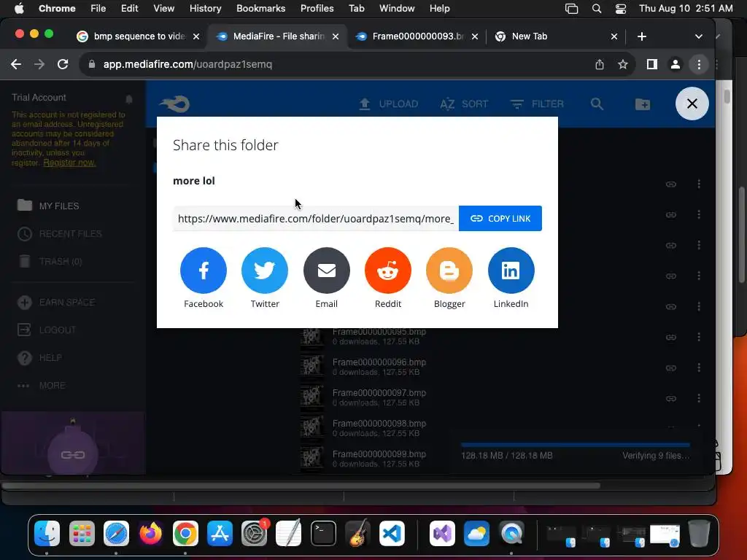Click the upload progress bar
747x560 pixels.
pyautogui.click(x=575, y=445)
